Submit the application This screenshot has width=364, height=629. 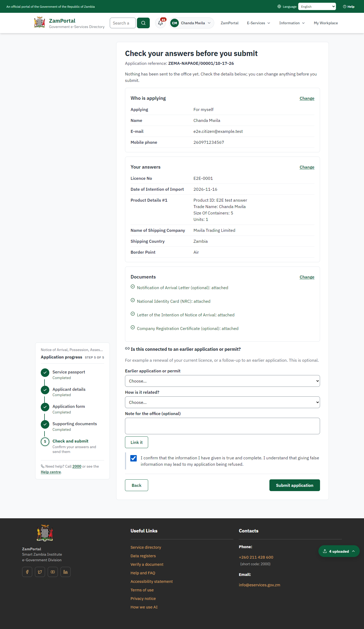pyautogui.click(x=295, y=485)
